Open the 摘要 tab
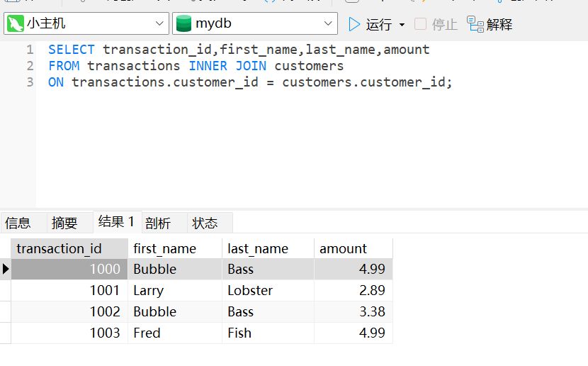 64,223
